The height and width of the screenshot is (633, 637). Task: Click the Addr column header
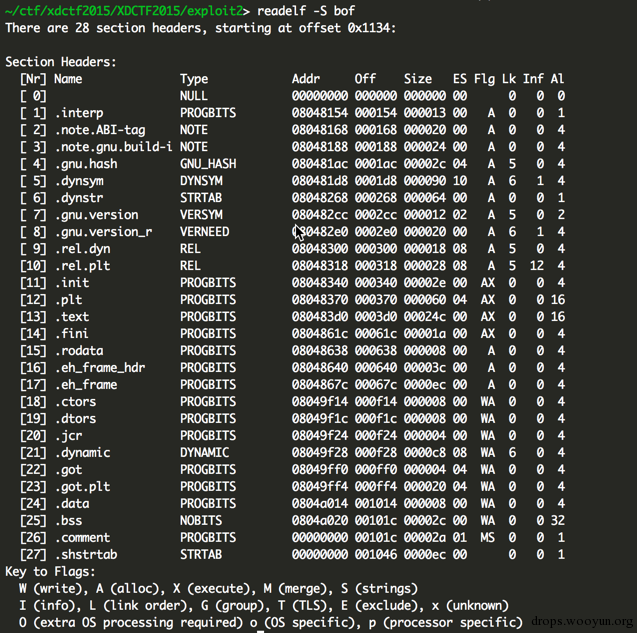[306, 79]
